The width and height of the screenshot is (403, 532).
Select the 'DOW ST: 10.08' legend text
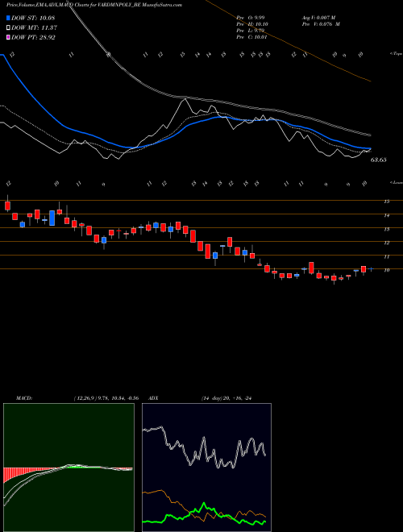[x=33, y=19]
